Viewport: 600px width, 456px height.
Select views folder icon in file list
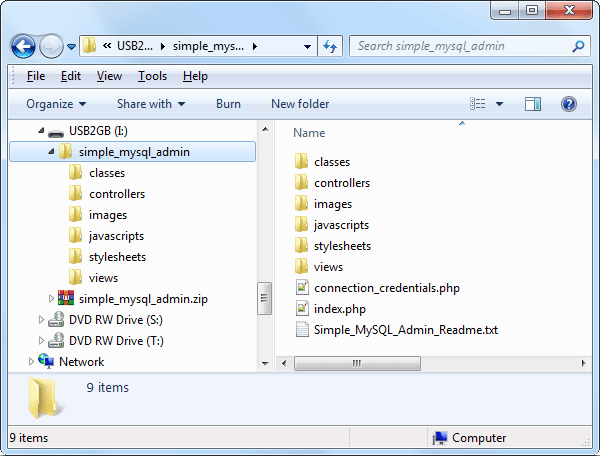click(x=302, y=267)
